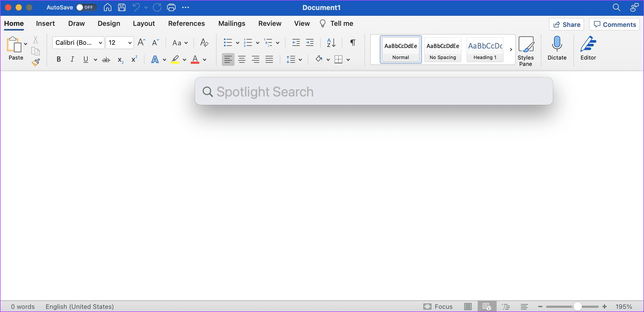Expand numbered list style arrow
The height and width of the screenshot is (312, 644).
pyautogui.click(x=257, y=43)
